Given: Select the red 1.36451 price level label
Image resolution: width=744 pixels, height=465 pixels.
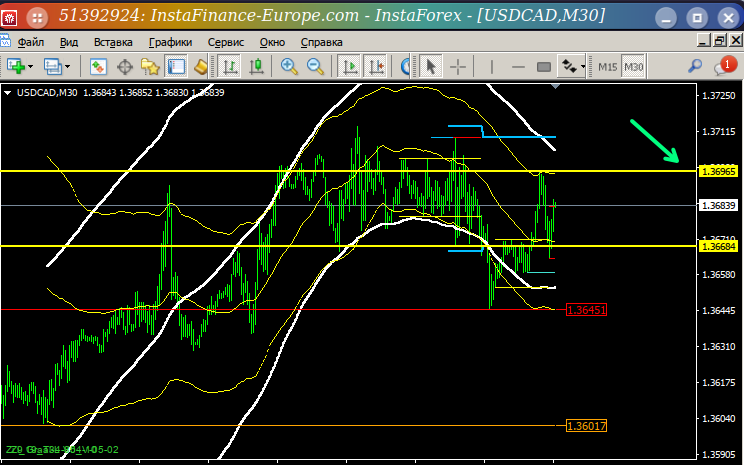Looking at the screenshot, I should coord(586,310).
